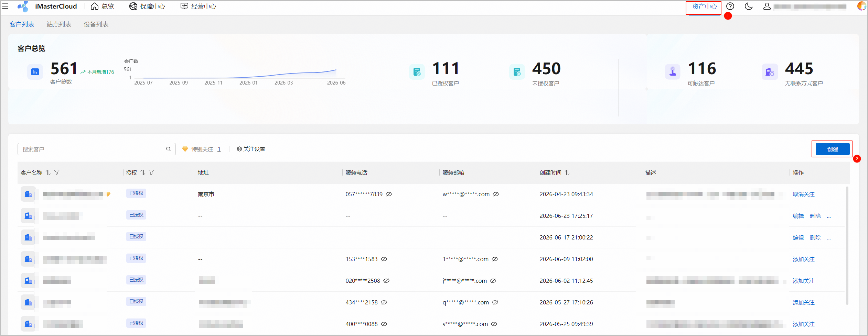Switch to 设备列表 tab
This screenshot has width=868, height=336.
click(x=96, y=24)
